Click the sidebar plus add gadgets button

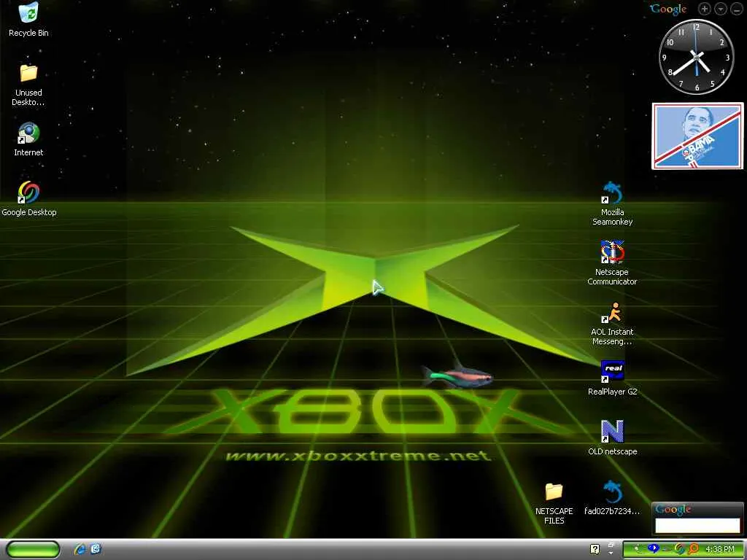pos(705,9)
